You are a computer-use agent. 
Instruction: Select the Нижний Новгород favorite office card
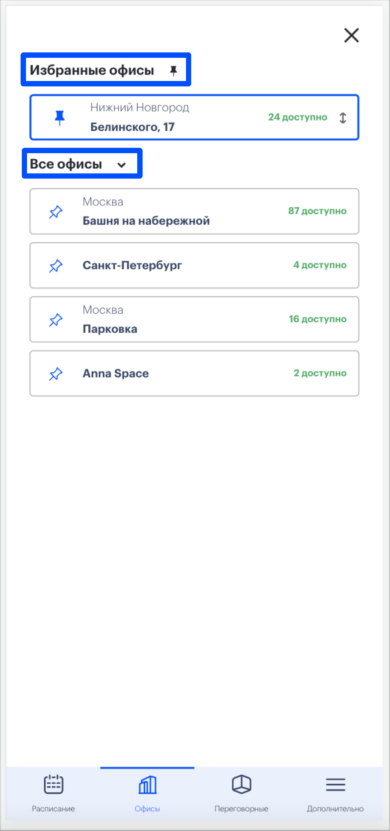pos(194,117)
